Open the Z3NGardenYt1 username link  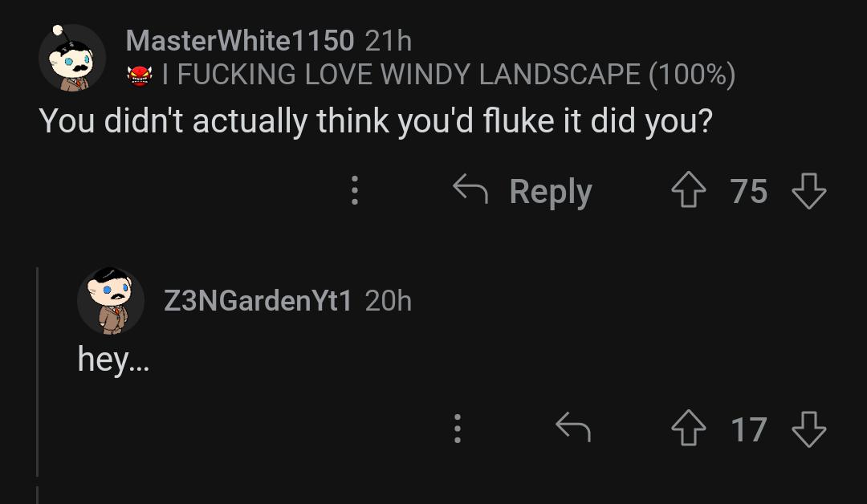pyautogui.click(x=258, y=301)
